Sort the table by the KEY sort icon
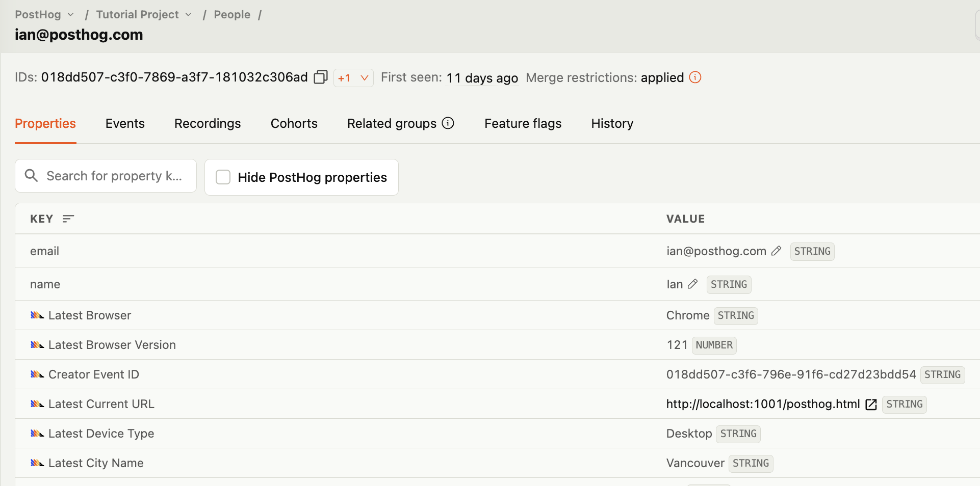This screenshot has height=486, width=980. (x=68, y=219)
